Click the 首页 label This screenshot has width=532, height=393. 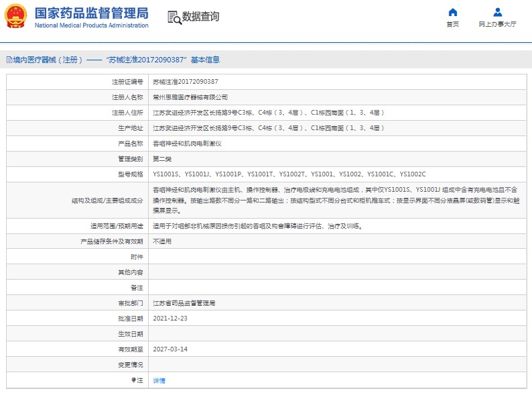(453, 24)
